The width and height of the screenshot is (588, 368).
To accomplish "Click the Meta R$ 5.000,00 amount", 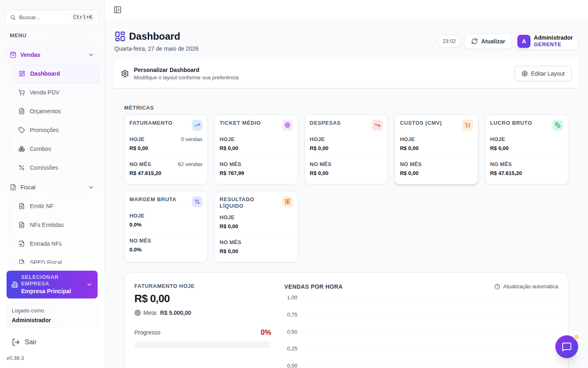I will coord(176,313).
